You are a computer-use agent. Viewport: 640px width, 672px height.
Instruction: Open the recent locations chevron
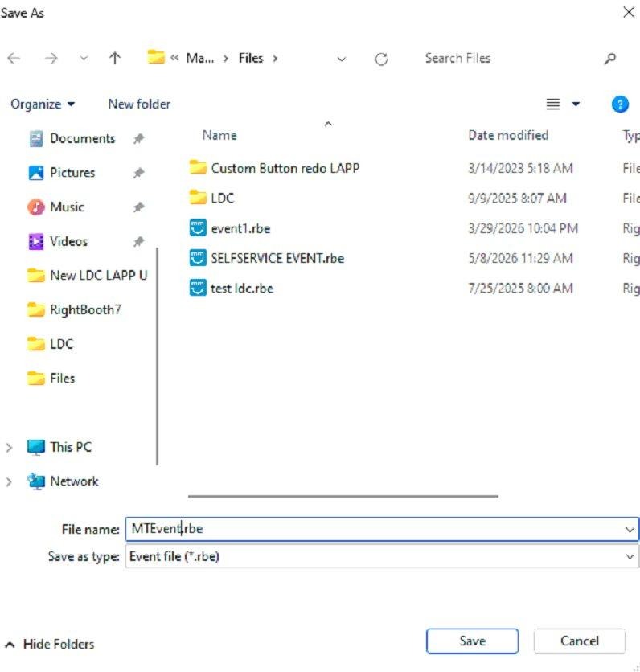coord(84,59)
